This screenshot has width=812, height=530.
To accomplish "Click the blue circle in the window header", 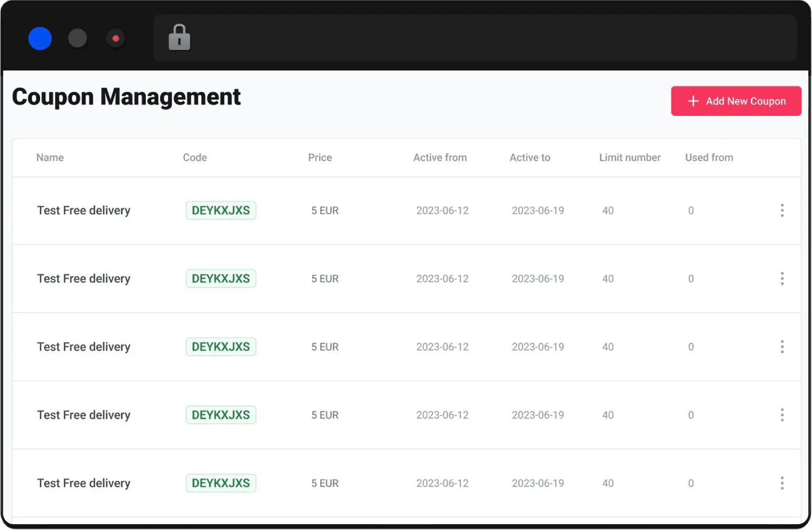I will (x=40, y=38).
